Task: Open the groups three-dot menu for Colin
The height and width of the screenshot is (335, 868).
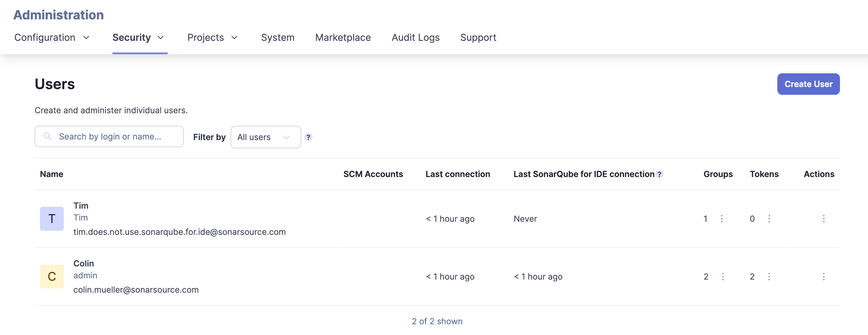Action: click(723, 276)
